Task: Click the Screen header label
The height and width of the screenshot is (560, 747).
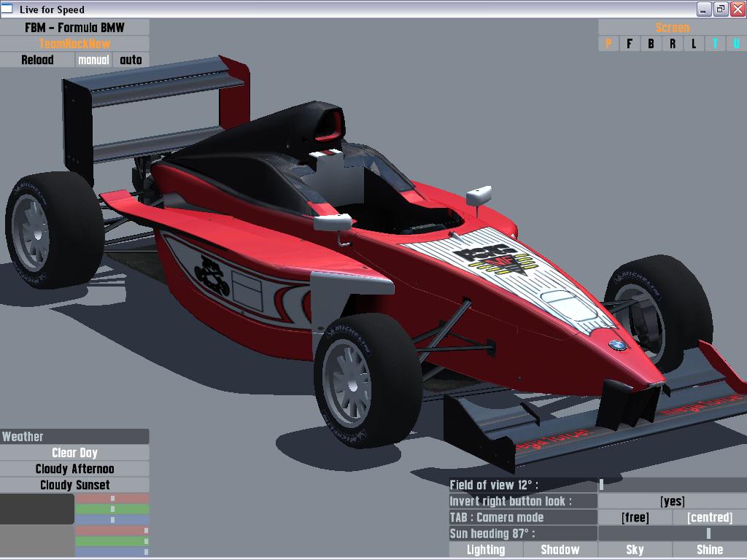Action: click(673, 28)
